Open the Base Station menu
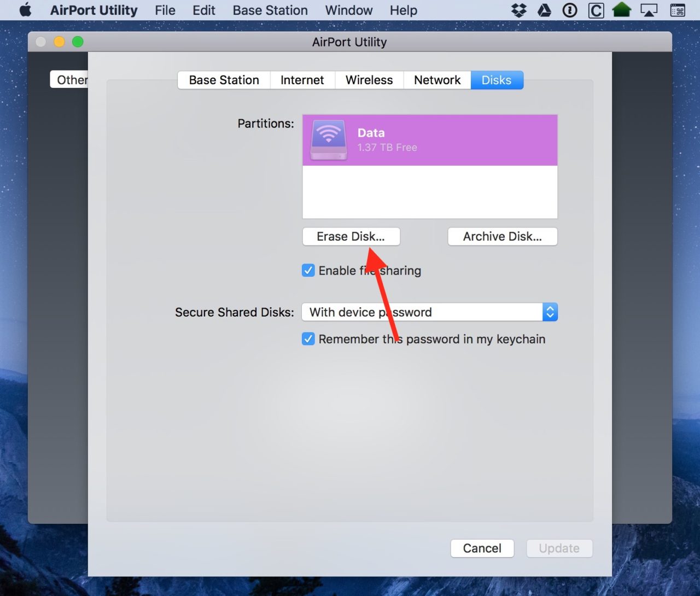Screen dimensions: 700x596 (x=270, y=10)
